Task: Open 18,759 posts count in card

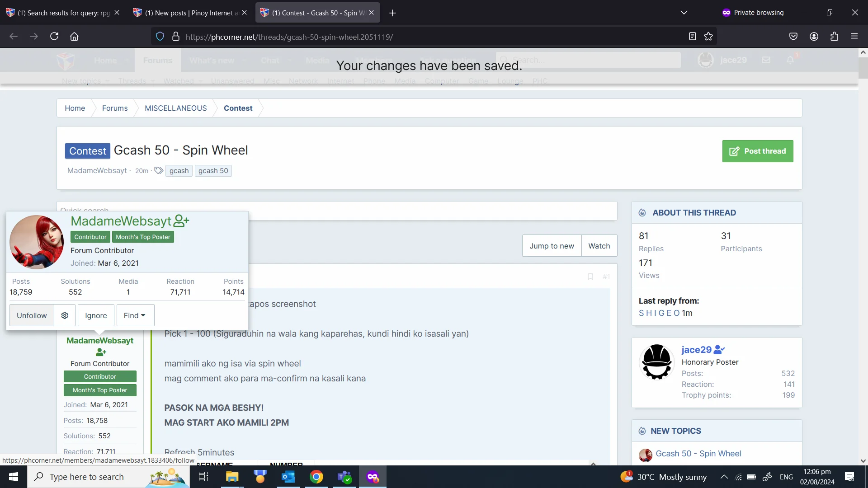Action: click(x=21, y=292)
